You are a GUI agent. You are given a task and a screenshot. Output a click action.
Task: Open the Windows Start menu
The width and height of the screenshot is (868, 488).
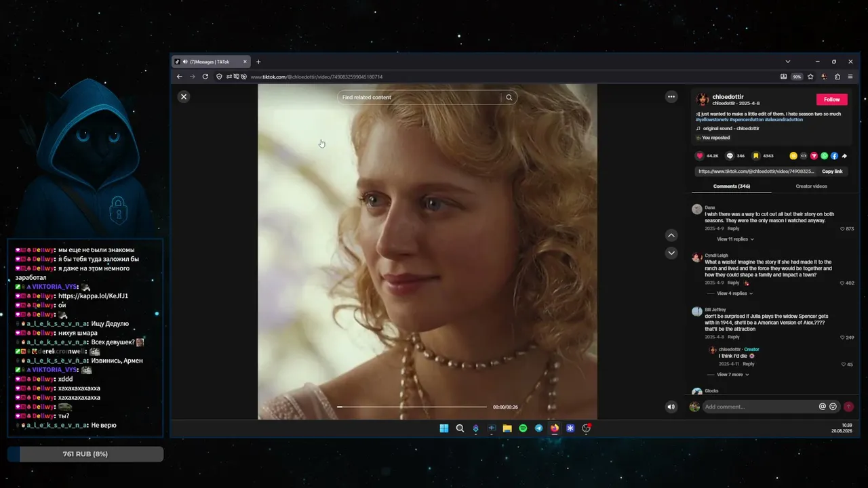(444, 428)
